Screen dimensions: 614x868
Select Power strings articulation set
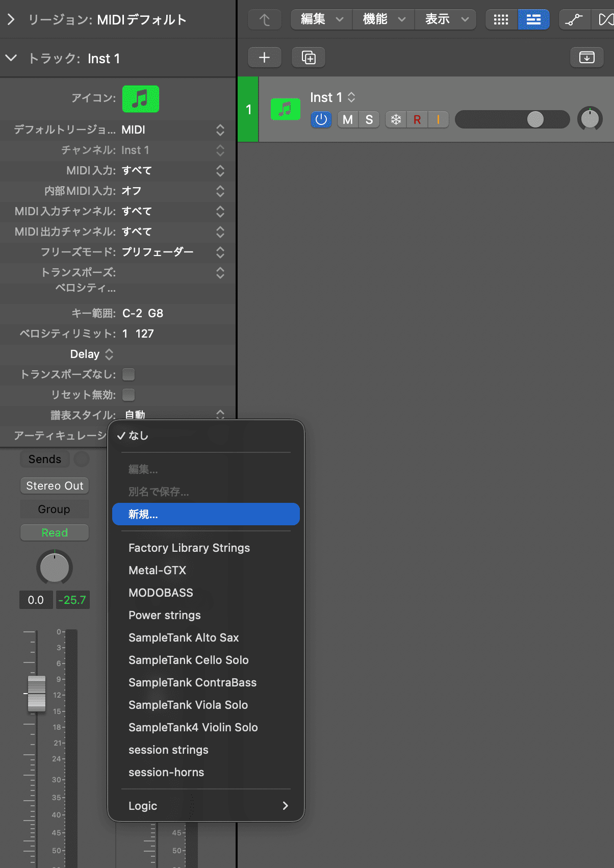[206, 615]
